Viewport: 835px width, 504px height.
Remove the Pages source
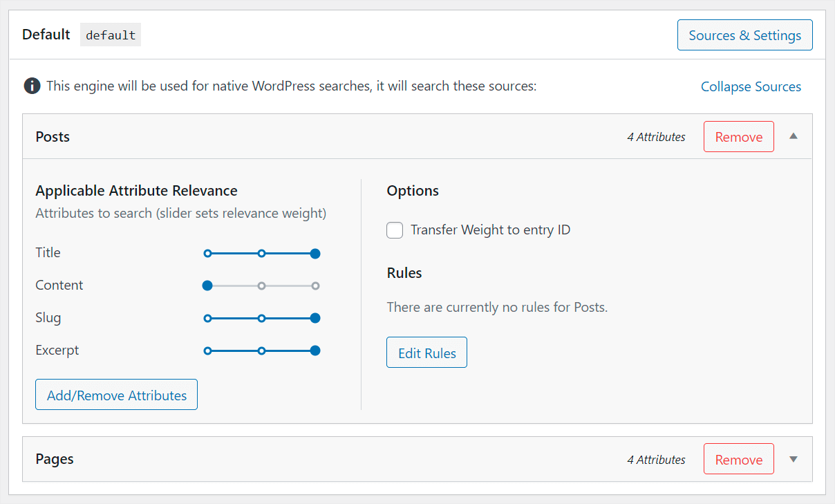click(738, 458)
